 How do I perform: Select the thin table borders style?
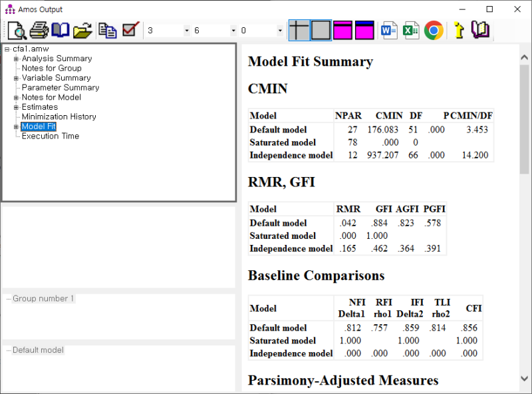[x=299, y=30]
